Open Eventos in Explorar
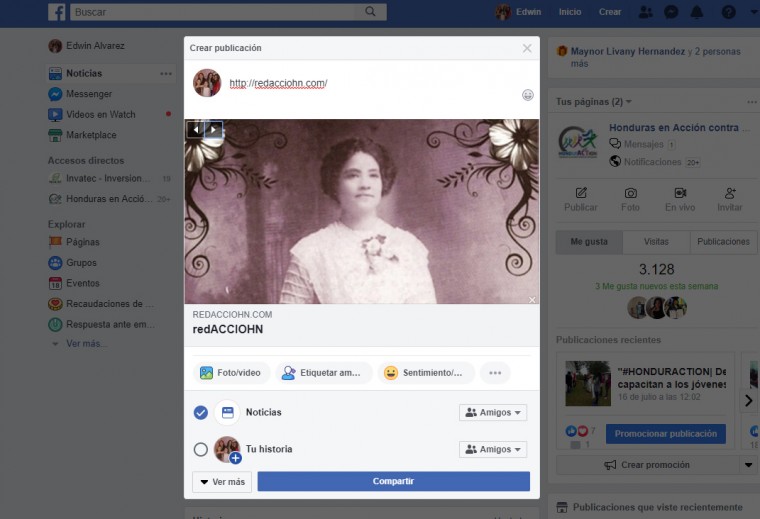Image resolution: width=760 pixels, height=519 pixels. click(74, 283)
